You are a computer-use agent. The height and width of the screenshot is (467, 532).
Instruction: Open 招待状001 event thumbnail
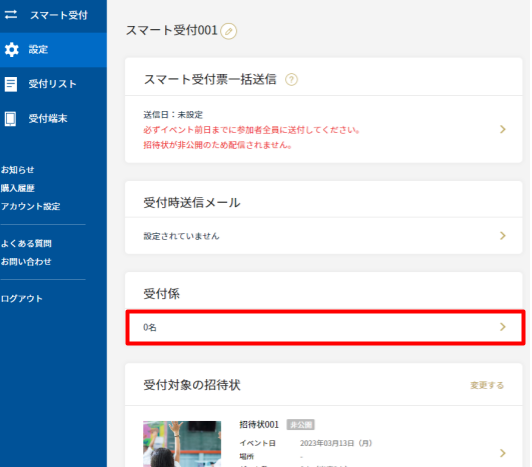(182, 444)
